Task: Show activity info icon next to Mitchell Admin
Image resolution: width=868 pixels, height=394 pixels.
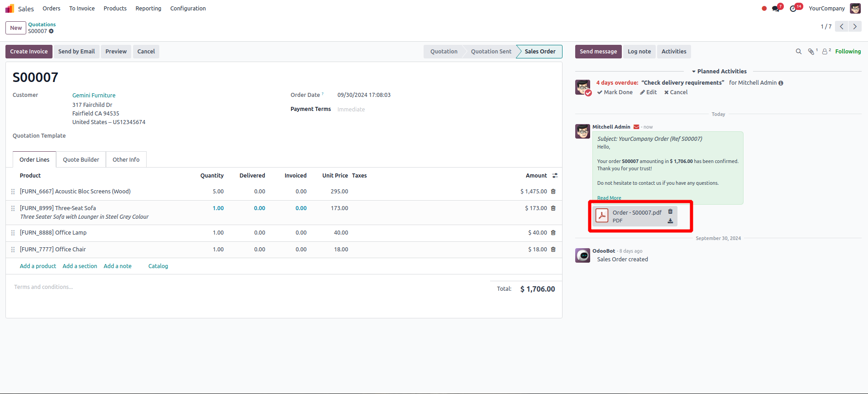Action: point(781,83)
